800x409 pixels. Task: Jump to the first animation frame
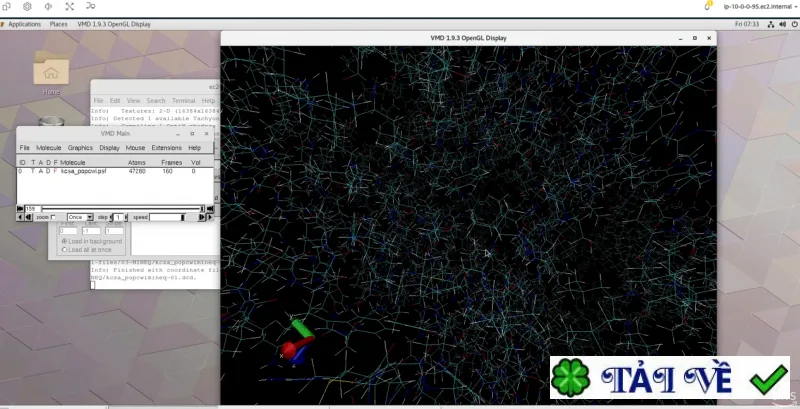pos(20,209)
